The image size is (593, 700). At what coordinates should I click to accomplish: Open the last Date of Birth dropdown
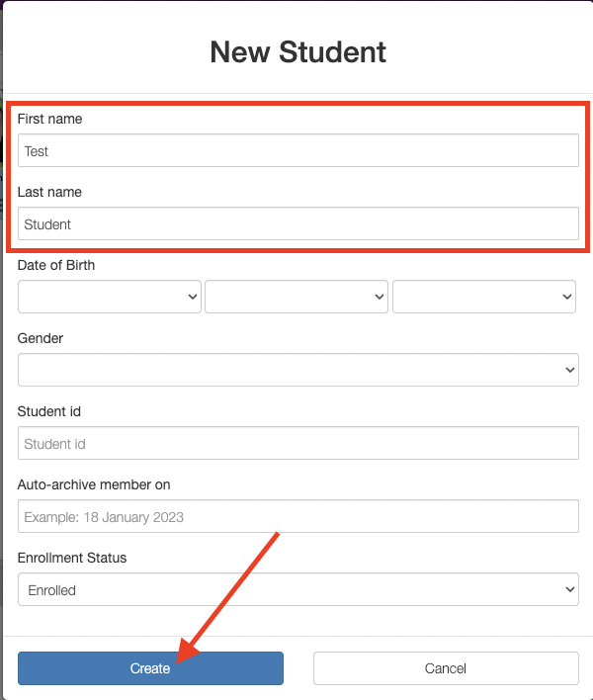(483, 297)
